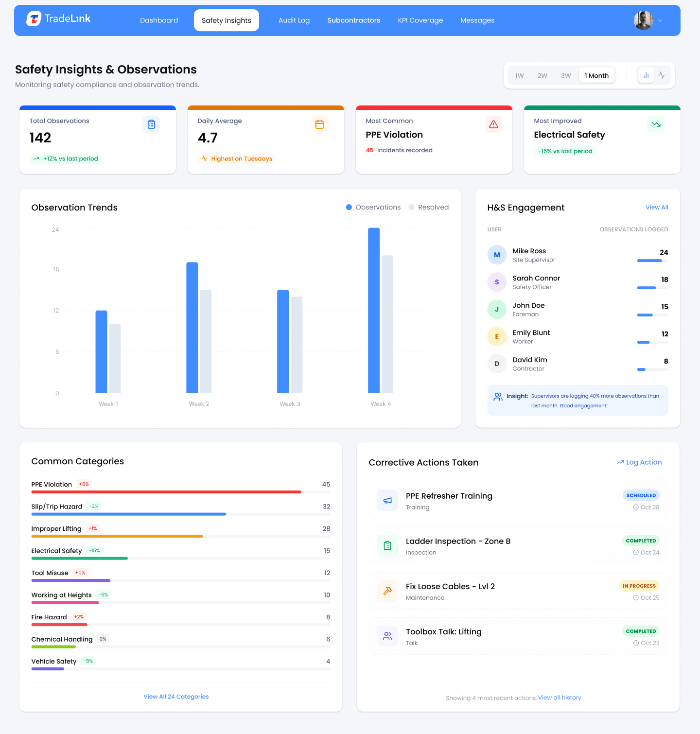The image size is (700, 734).
Task: Click the Safety Insights active tab
Action: pyautogui.click(x=227, y=20)
